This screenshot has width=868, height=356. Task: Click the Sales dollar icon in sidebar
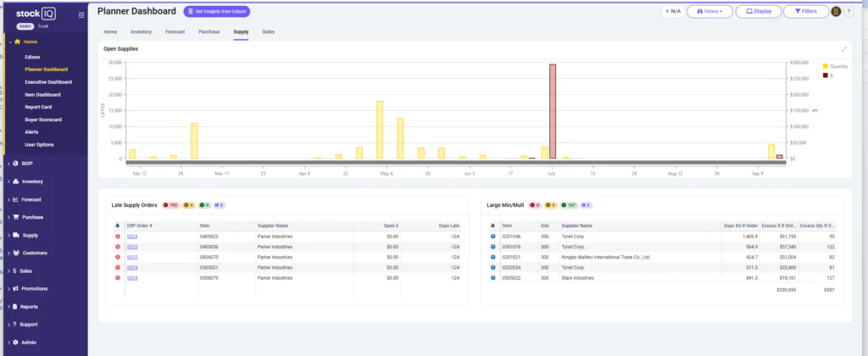[x=15, y=270]
